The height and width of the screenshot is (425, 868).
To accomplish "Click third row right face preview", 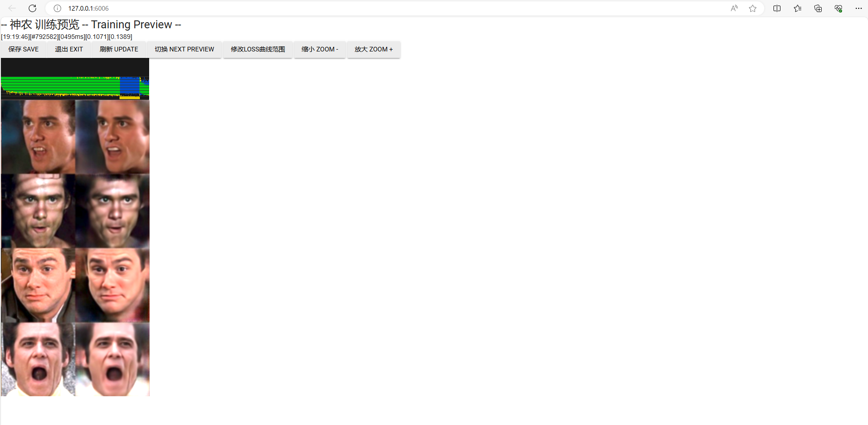I will pos(112,285).
